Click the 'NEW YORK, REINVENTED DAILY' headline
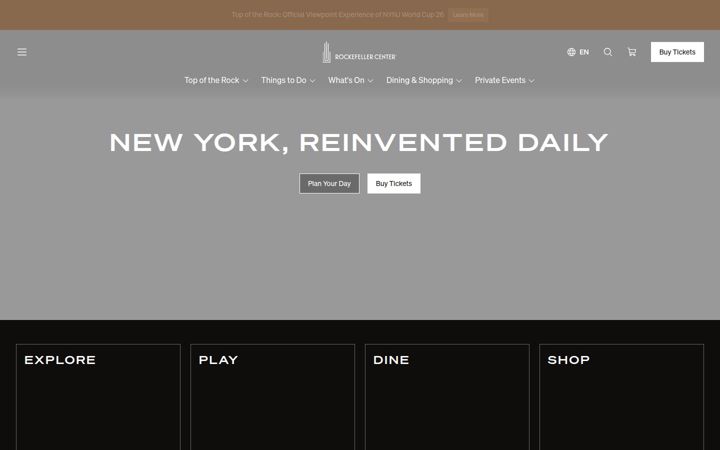The height and width of the screenshot is (450, 720). click(359, 143)
